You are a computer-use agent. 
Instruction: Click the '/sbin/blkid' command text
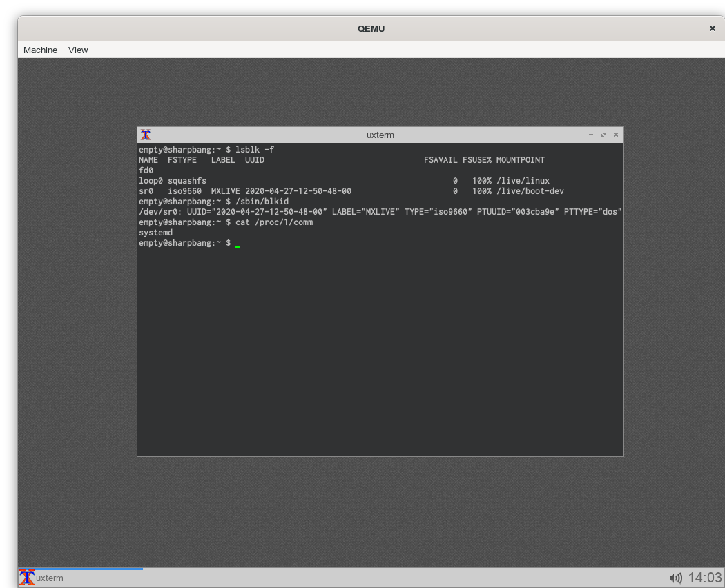[x=262, y=202]
